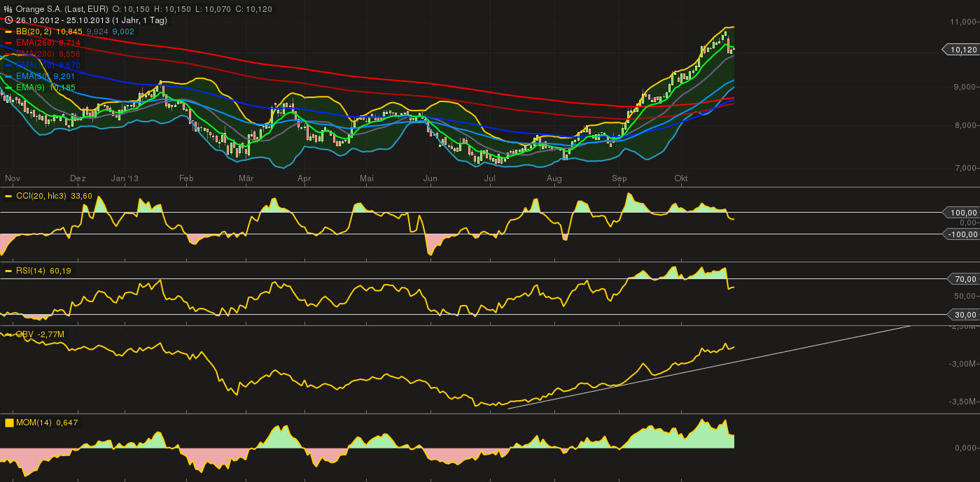Click the yellow RSI(14) legend marker
The width and height of the screenshot is (980, 482).
pos(8,270)
